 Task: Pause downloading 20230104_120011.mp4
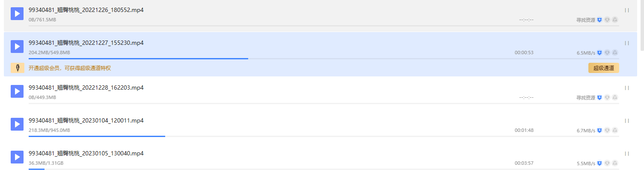(627, 121)
